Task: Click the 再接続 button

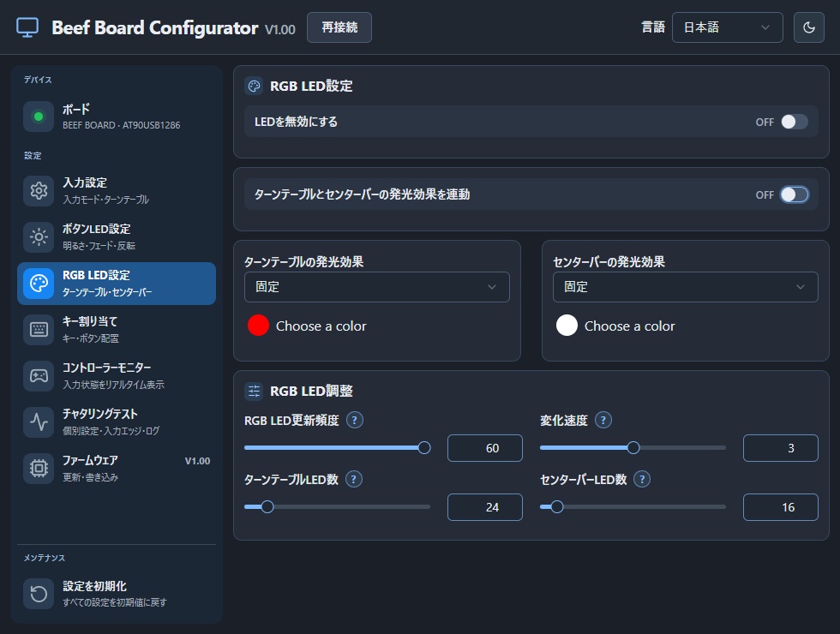Action: point(339,27)
